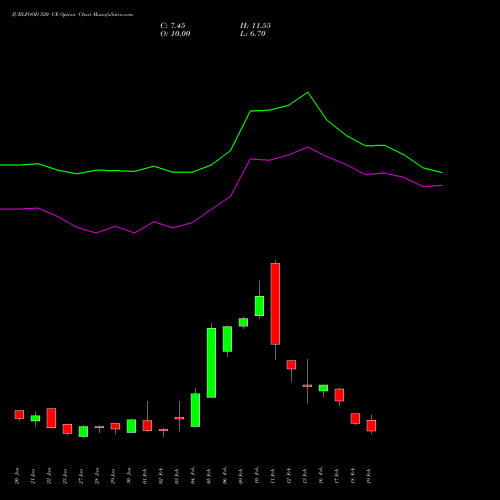Select the first red candle for 20 Jan
The height and width of the screenshot is (500, 500).
tap(19, 414)
